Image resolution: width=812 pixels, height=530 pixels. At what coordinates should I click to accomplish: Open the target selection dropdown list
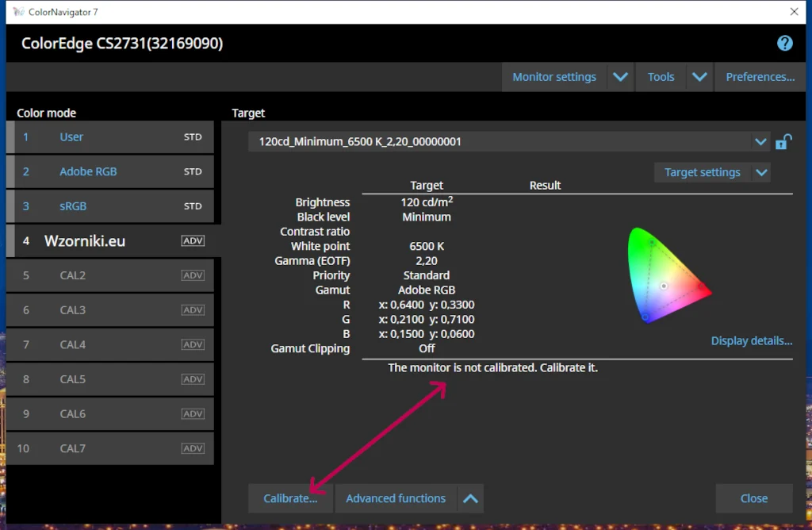(760, 142)
